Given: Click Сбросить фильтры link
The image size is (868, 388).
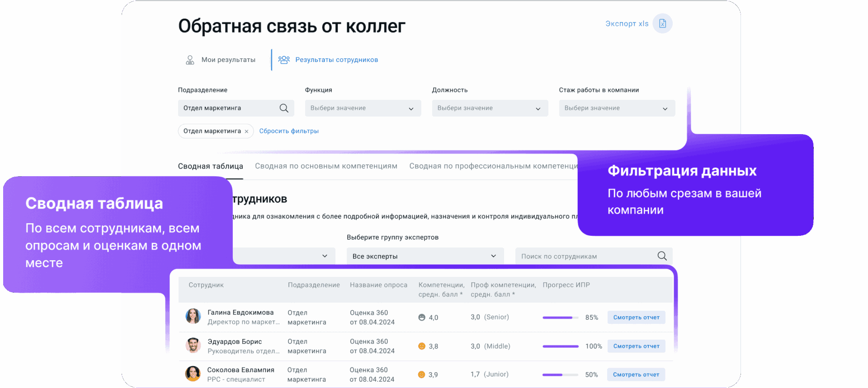Looking at the screenshot, I should click(x=289, y=131).
